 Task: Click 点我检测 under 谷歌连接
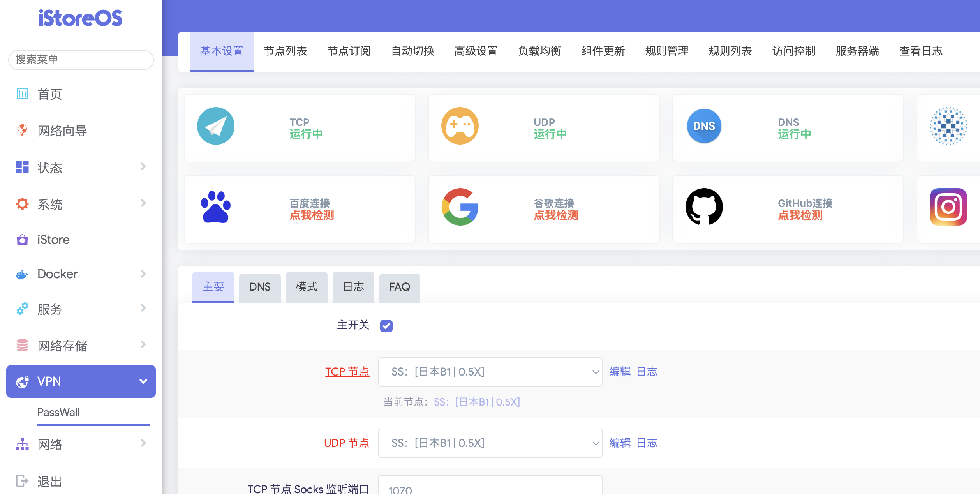[556, 215]
